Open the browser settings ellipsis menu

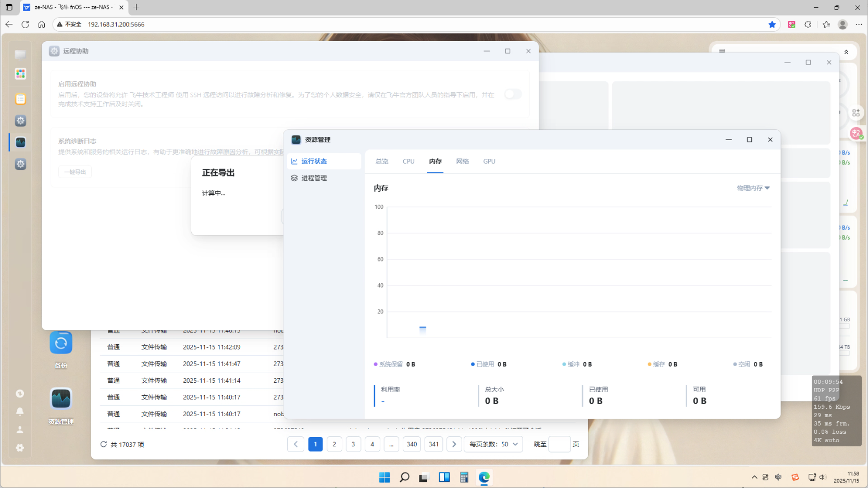[860, 24]
